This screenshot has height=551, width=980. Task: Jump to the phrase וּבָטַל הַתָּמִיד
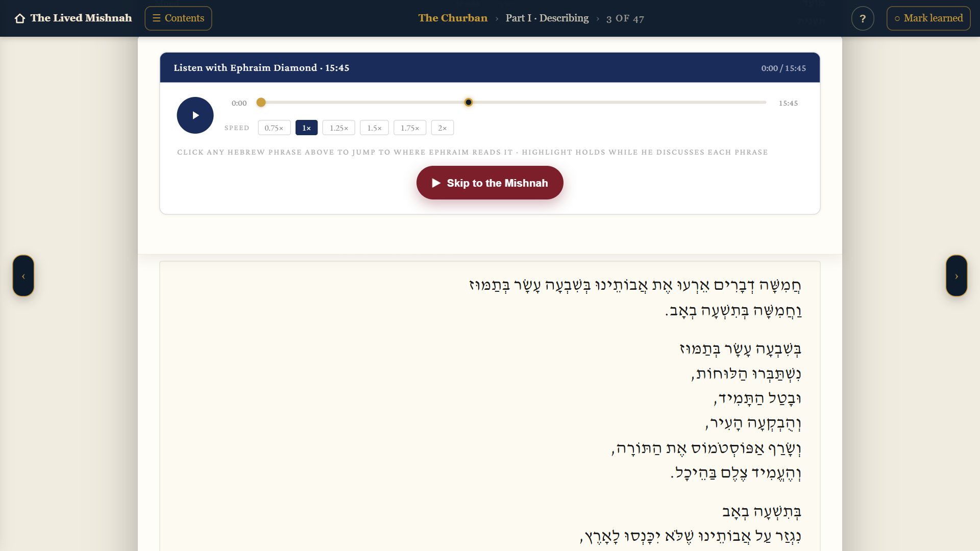757,398
